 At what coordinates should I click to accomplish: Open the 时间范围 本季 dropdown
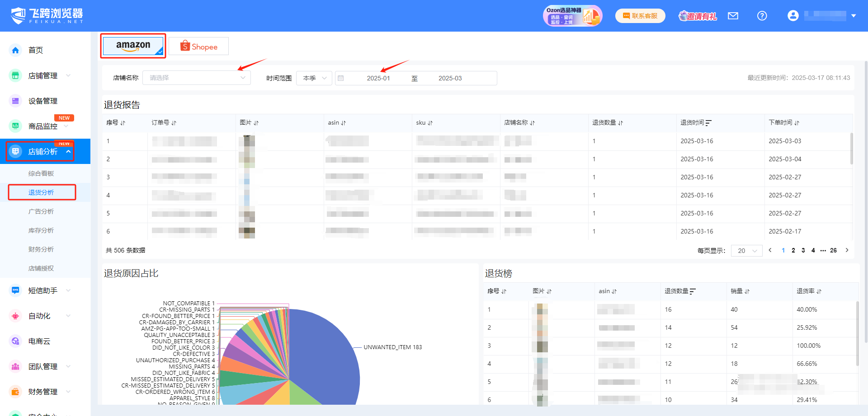pos(314,78)
